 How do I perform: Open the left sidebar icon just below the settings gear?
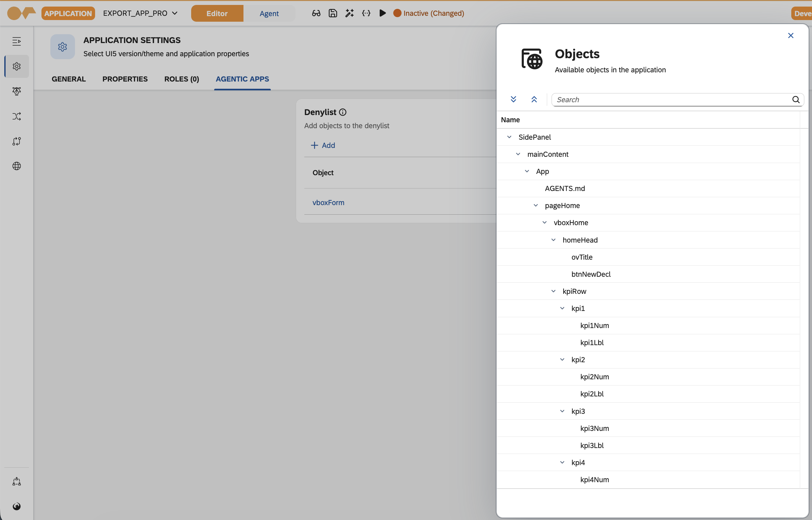coord(16,91)
